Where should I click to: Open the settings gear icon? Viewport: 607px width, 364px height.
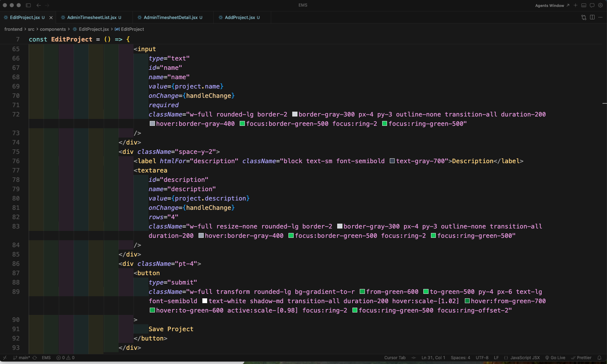click(600, 5)
